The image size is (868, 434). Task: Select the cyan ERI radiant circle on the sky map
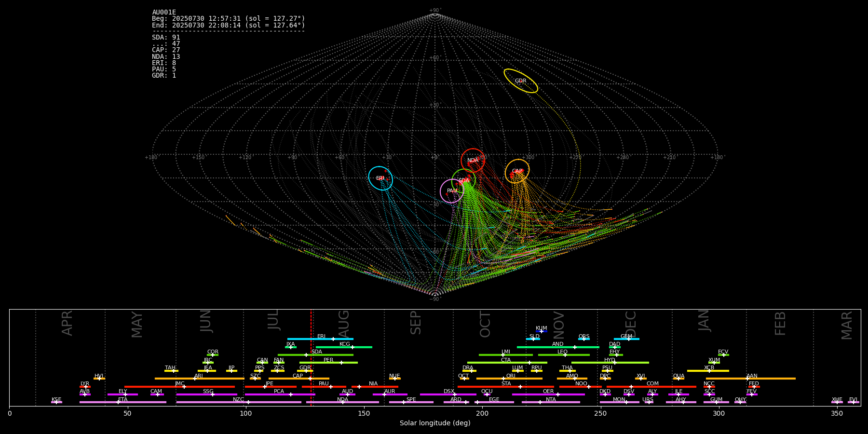(380, 178)
